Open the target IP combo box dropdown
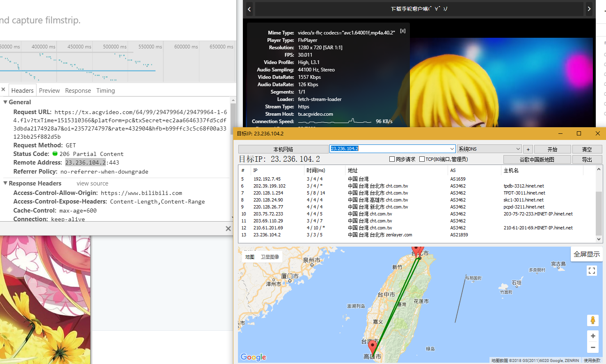606x364 pixels. coord(452,149)
